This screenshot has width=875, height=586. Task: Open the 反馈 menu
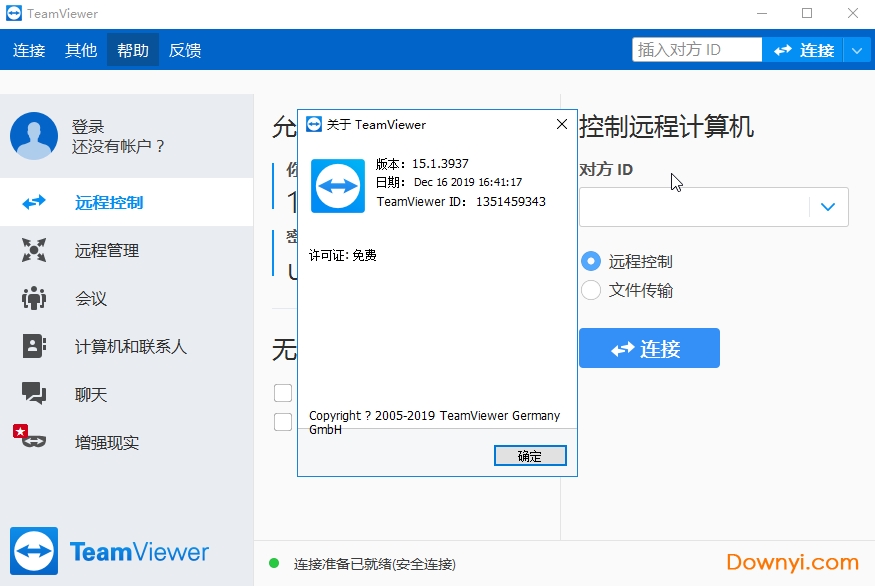point(184,50)
